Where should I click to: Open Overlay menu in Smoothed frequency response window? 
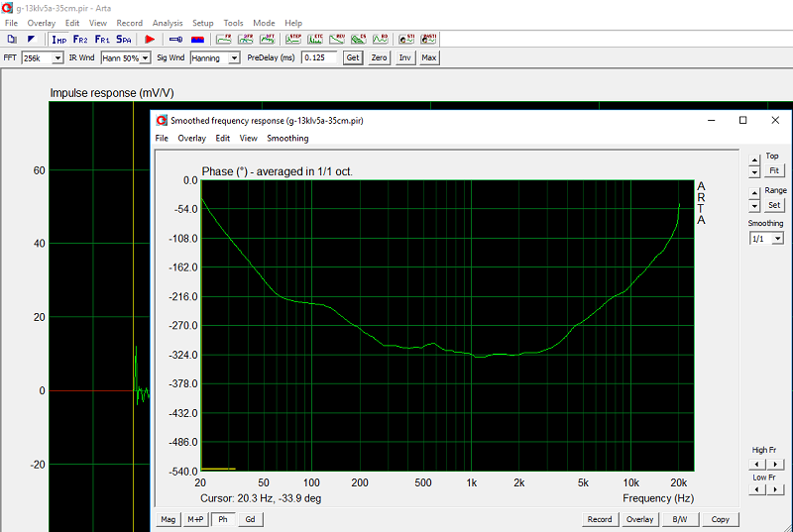coord(191,139)
